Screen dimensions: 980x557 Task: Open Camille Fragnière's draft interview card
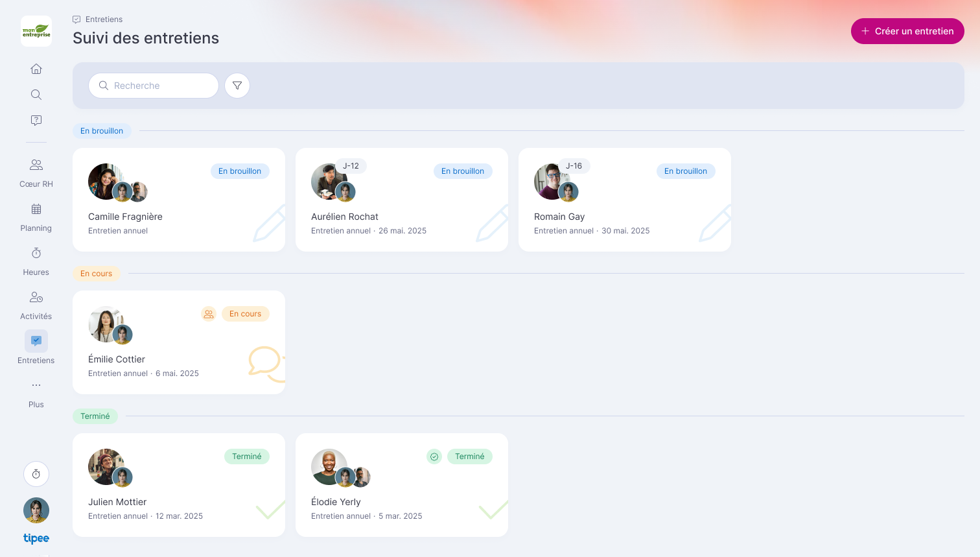point(179,200)
